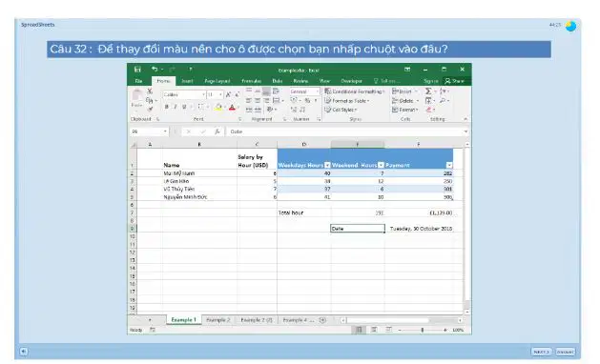Click the Fill Color paint bucket icon
600x364 pixels.
(218, 108)
